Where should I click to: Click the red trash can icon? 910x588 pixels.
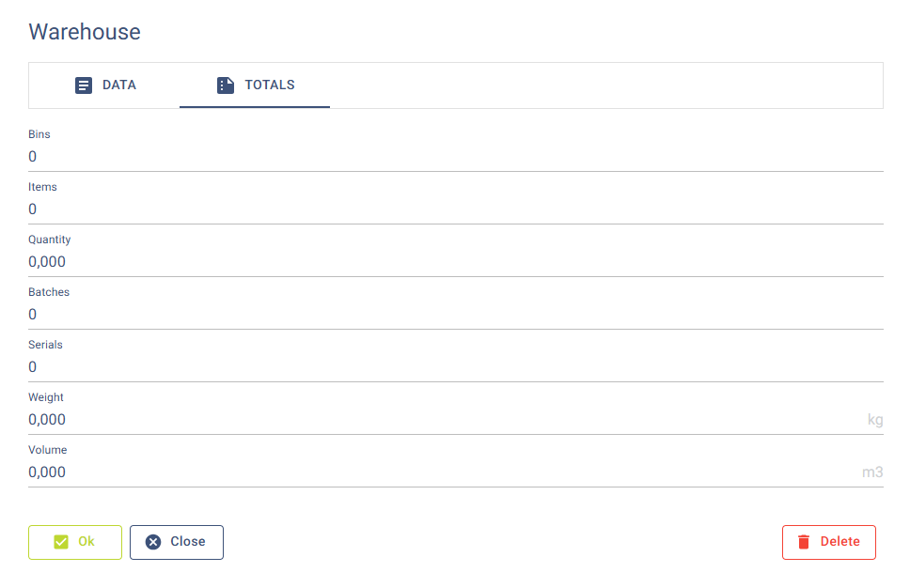tap(804, 542)
